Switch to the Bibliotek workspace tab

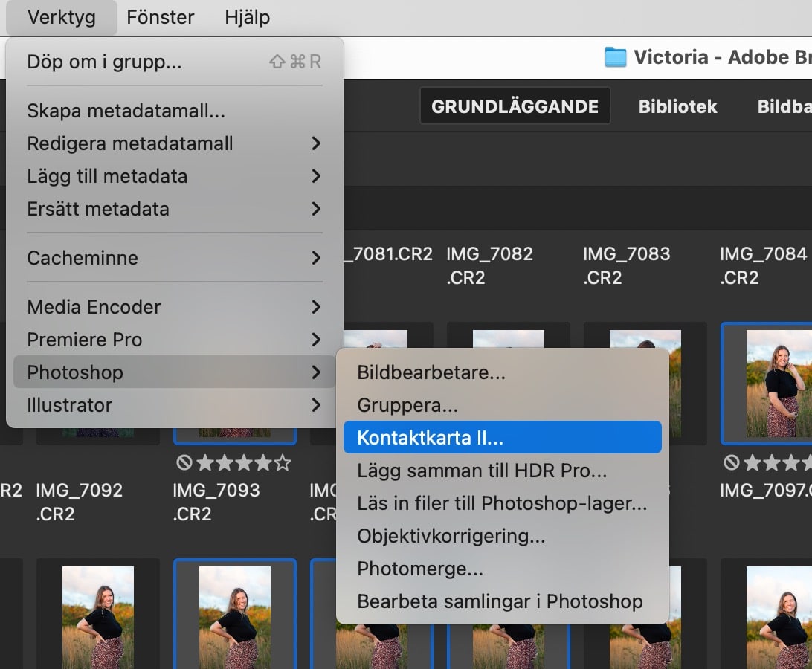point(677,106)
